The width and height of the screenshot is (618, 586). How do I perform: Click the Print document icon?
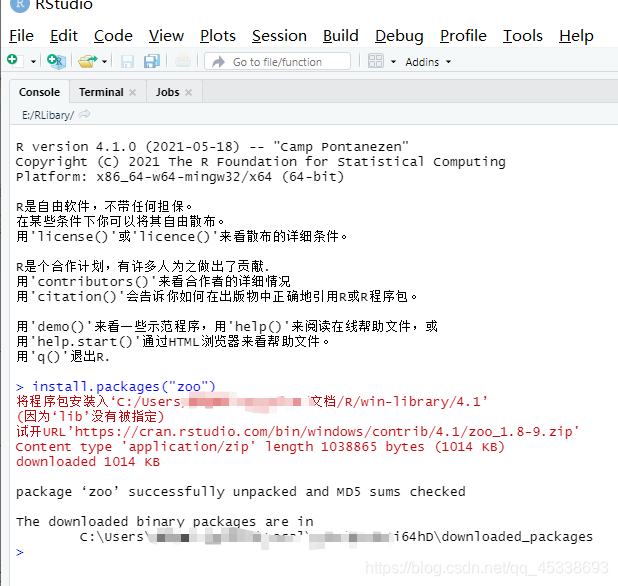coord(182,61)
